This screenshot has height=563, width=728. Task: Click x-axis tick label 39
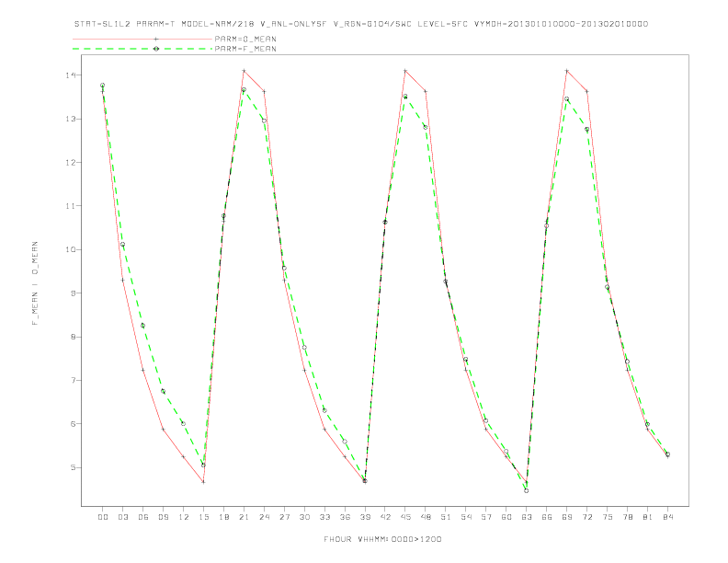(365, 517)
